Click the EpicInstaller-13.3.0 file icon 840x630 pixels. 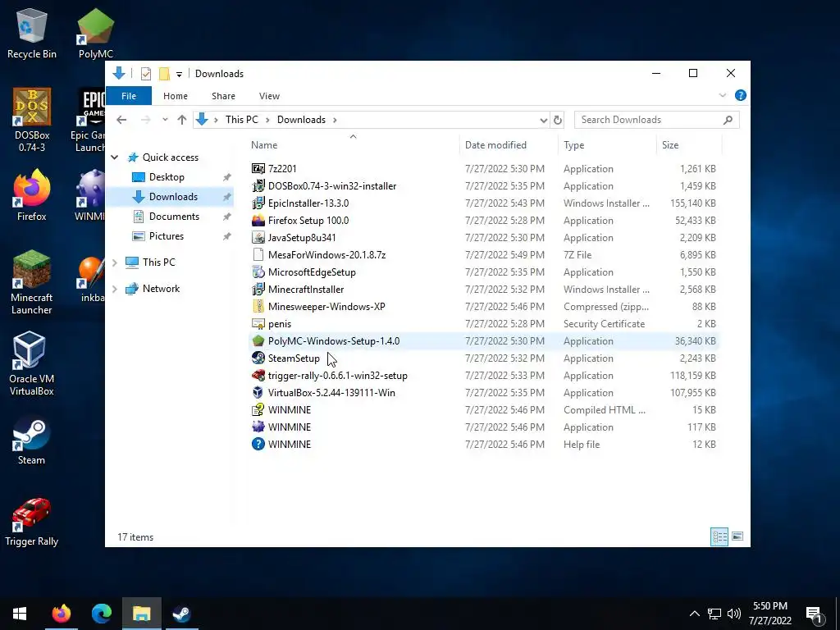258,203
